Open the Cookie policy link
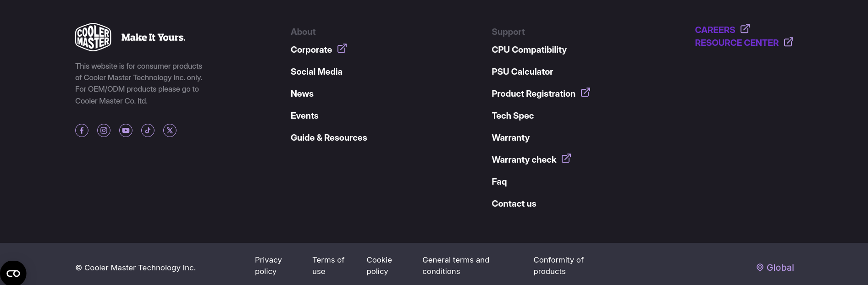 coord(379,265)
